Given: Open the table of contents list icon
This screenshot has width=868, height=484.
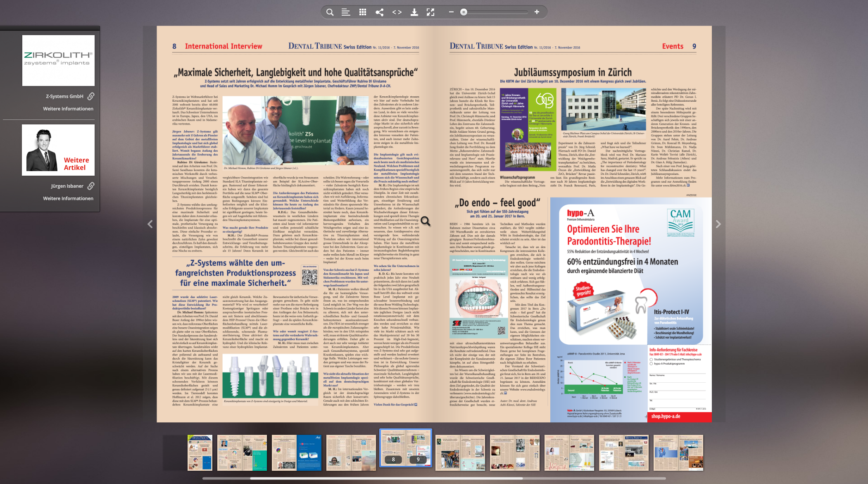Looking at the screenshot, I should coord(346,12).
